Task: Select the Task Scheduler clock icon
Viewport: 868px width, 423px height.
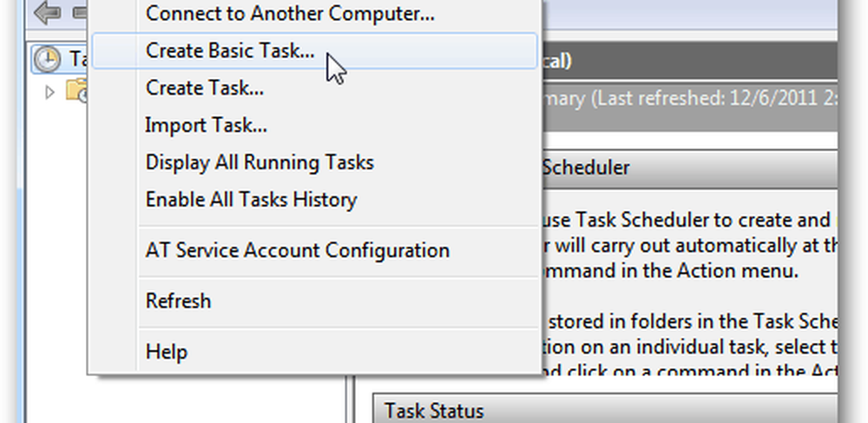Action: pyautogui.click(x=47, y=59)
